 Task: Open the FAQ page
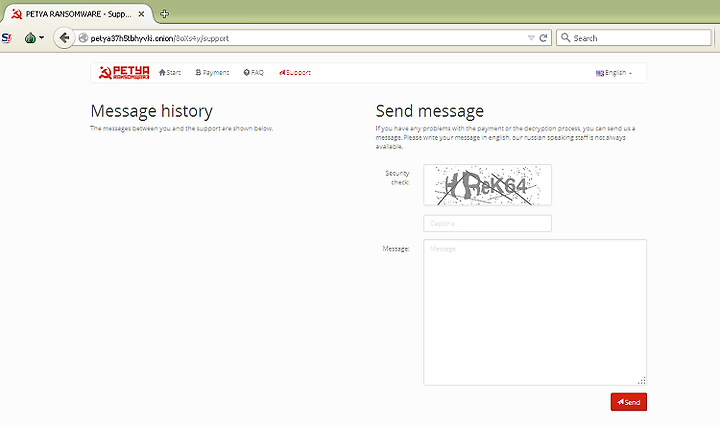253,73
